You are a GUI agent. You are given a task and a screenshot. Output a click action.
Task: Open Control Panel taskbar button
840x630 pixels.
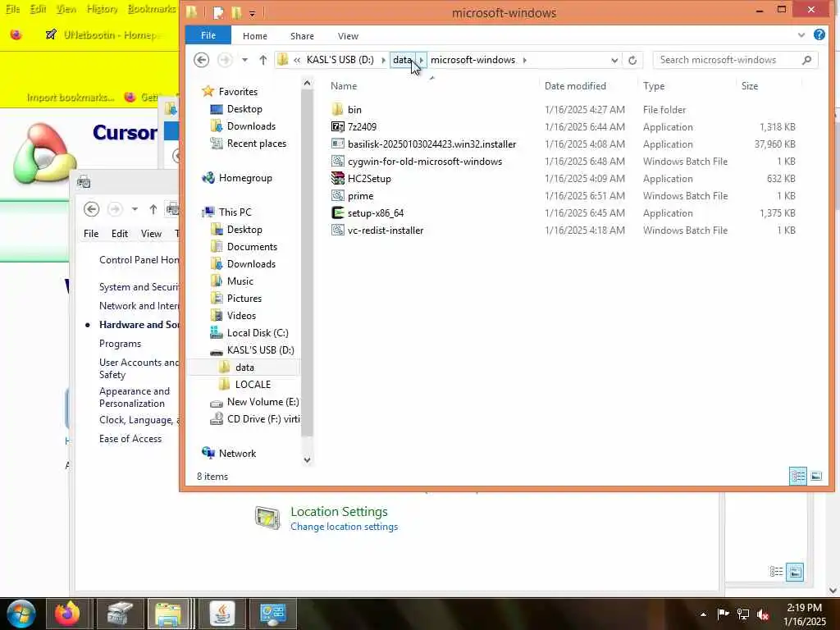(272, 614)
